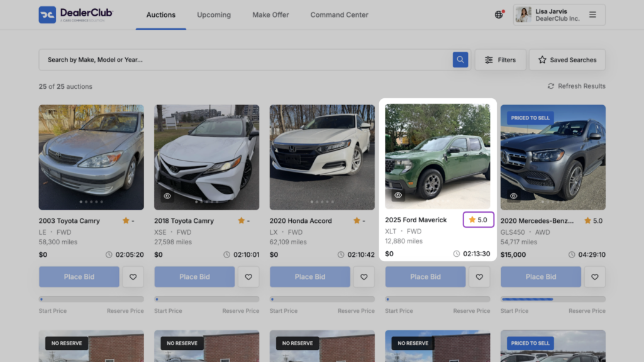Click the clock icon next to 02:10:01
The width and height of the screenshot is (644, 362).
pyautogui.click(x=226, y=254)
